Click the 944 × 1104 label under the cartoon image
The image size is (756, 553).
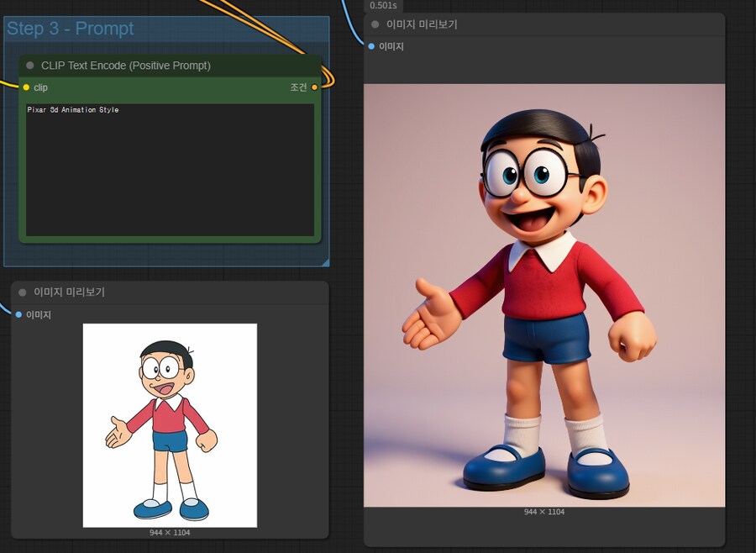pos(170,533)
